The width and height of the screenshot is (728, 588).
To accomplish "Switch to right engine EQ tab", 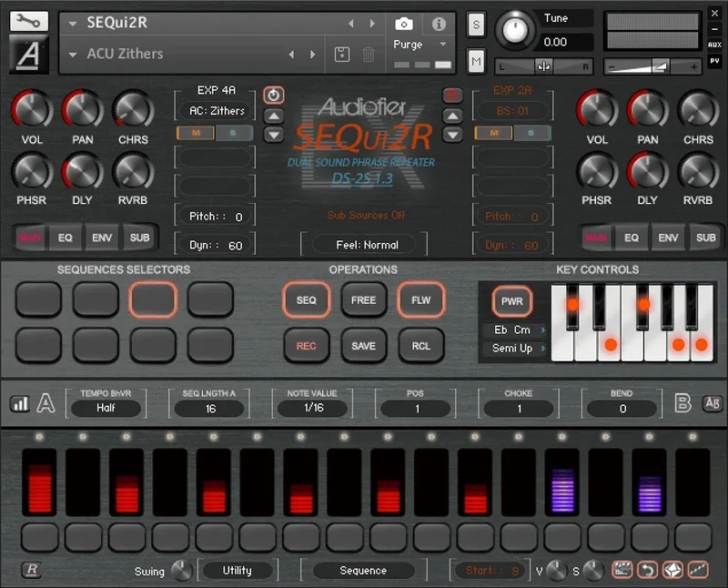I will [x=632, y=238].
